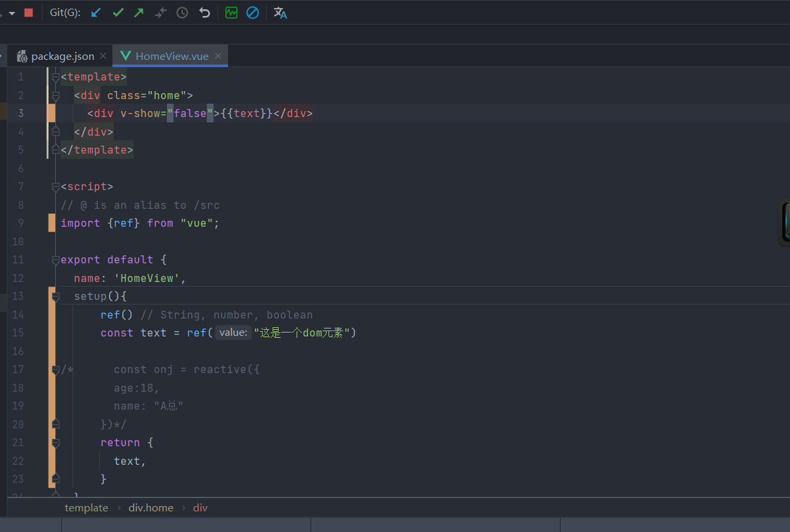Open the translation tool icon
The image size is (790, 532).
280,13
